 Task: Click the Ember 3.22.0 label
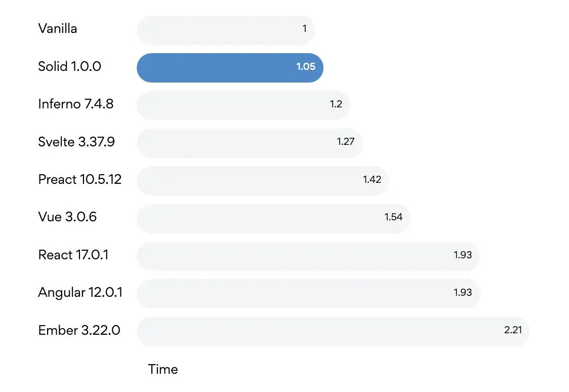[x=79, y=331]
